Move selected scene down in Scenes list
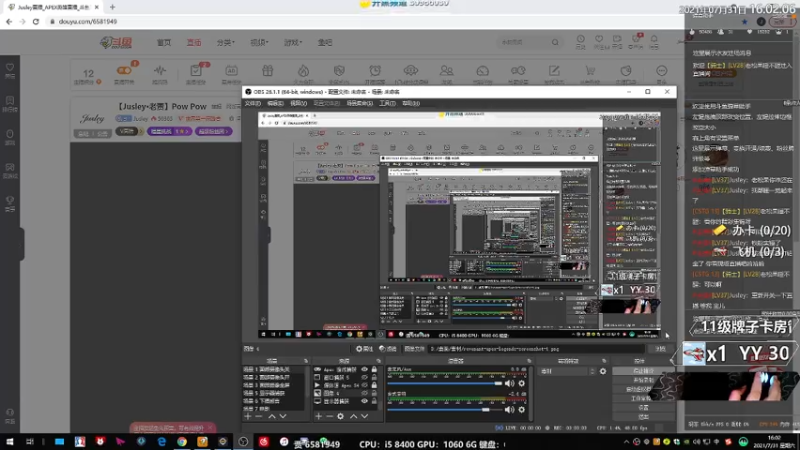Image resolution: width=800 pixels, height=450 pixels. coord(283,416)
